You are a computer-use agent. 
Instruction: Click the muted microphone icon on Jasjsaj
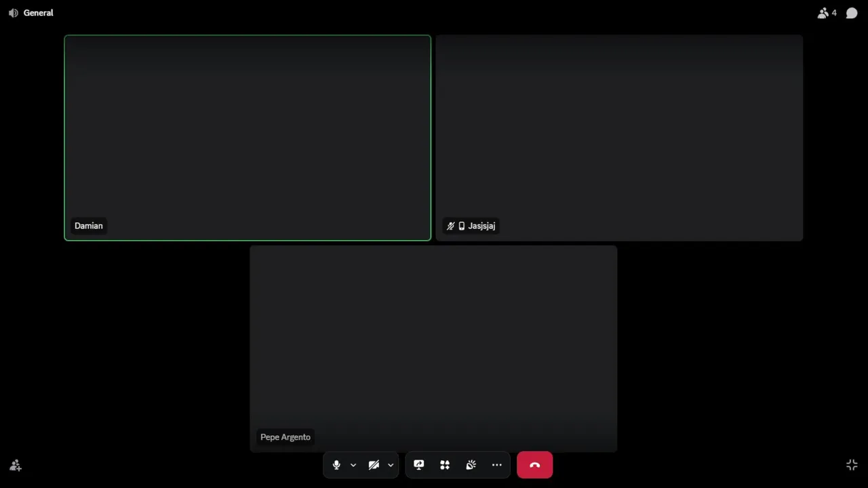[x=451, y=226]
